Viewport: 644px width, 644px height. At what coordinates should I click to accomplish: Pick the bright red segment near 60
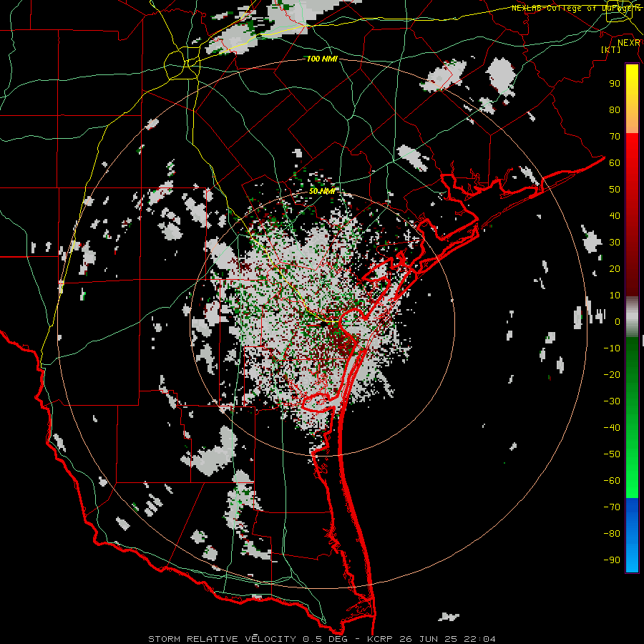[x=632, y=156]
